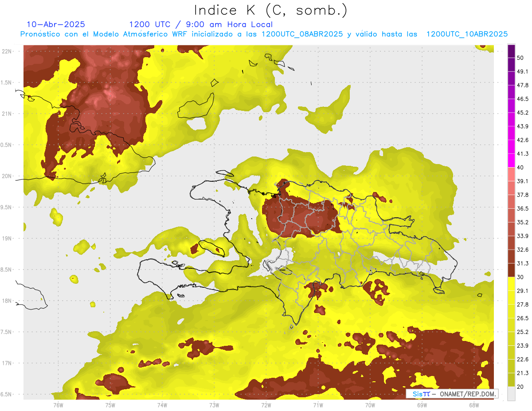Click the "50" value on the color scale
The image size is (532, 411).
point(520,58)
